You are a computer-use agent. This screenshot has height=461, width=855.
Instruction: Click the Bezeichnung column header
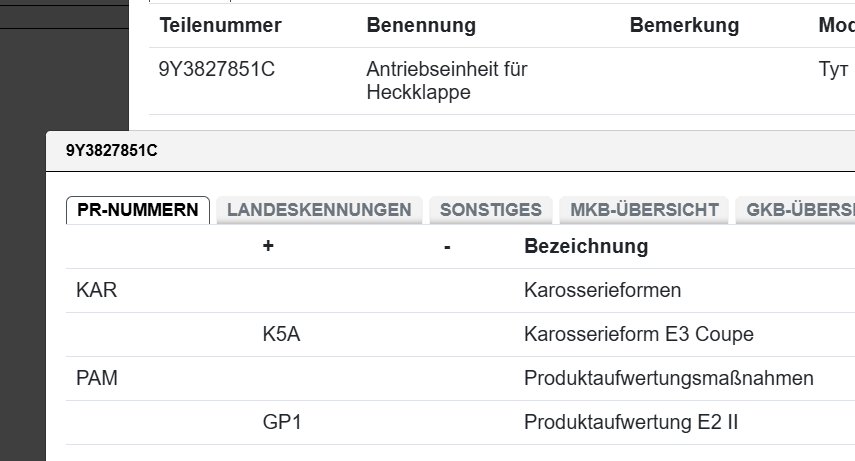click(x=586, y=246)
